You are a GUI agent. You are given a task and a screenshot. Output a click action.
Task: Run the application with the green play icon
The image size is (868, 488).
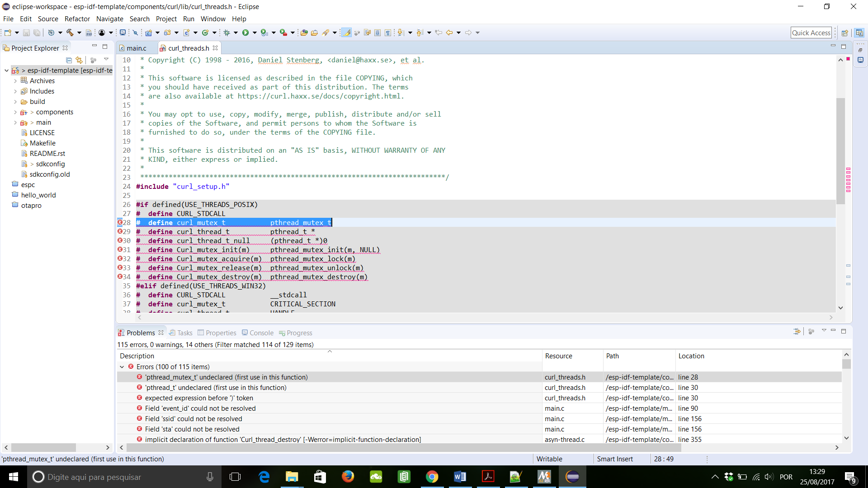coord(245,32)
